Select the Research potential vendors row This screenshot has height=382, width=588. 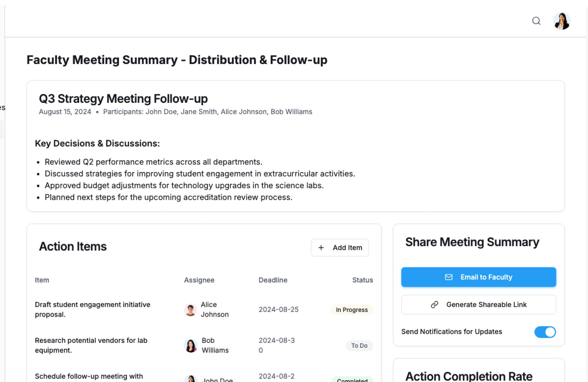(x=91, y=345)
